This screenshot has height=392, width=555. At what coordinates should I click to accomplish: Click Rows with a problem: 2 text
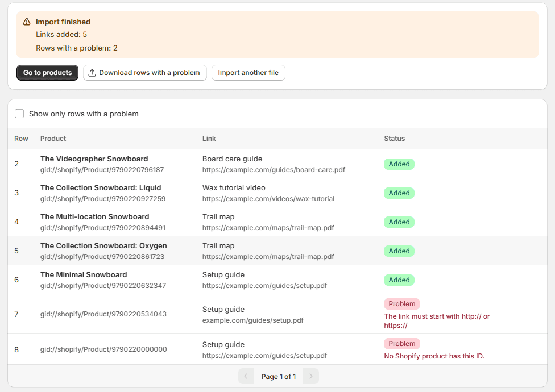tap(76, 48)
